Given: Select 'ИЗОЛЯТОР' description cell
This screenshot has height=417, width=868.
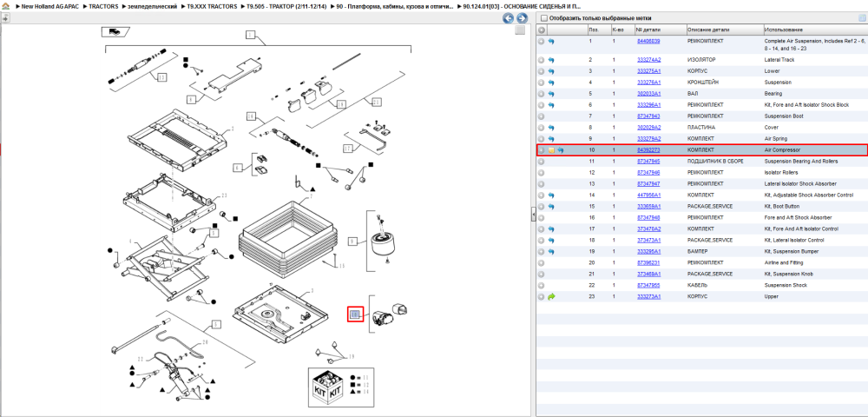Looking at the screenshot, I should (x=701, y=60).
